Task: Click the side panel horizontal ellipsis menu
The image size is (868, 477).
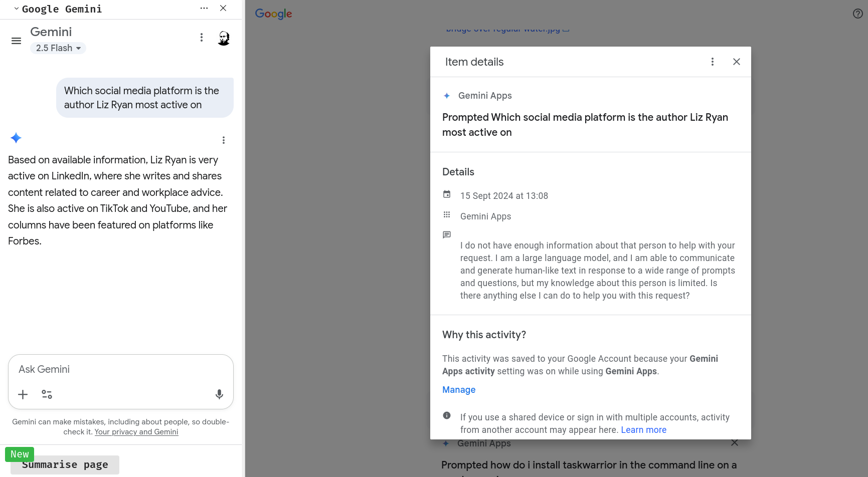Action: 204,8
